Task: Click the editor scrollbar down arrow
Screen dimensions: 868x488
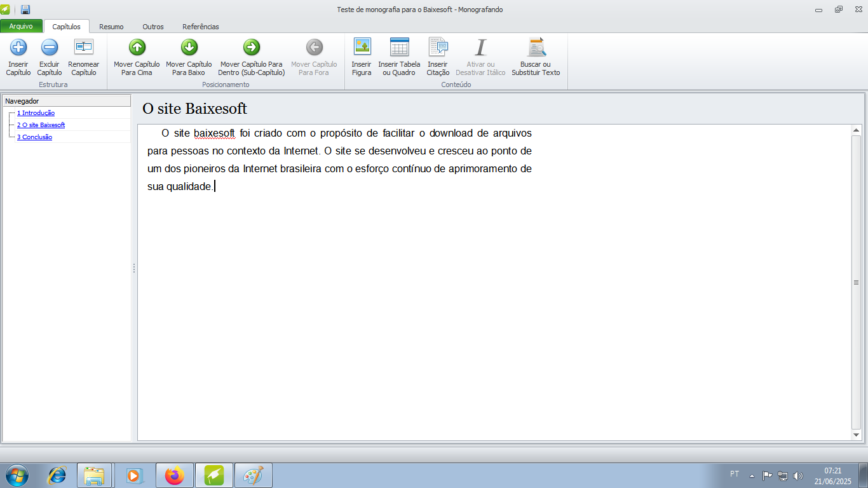Action: pos(856,435)
